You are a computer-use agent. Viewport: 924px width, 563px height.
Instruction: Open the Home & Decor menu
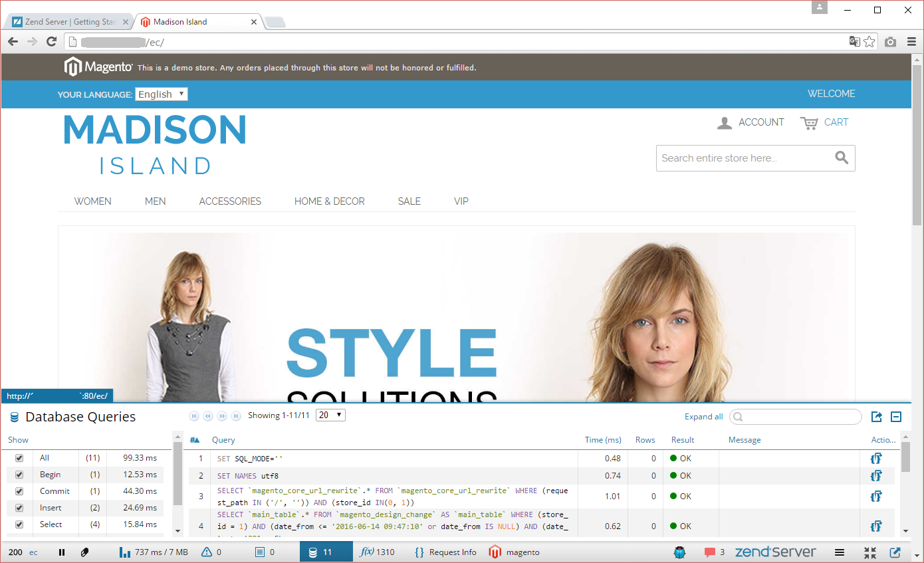(329, 201)
